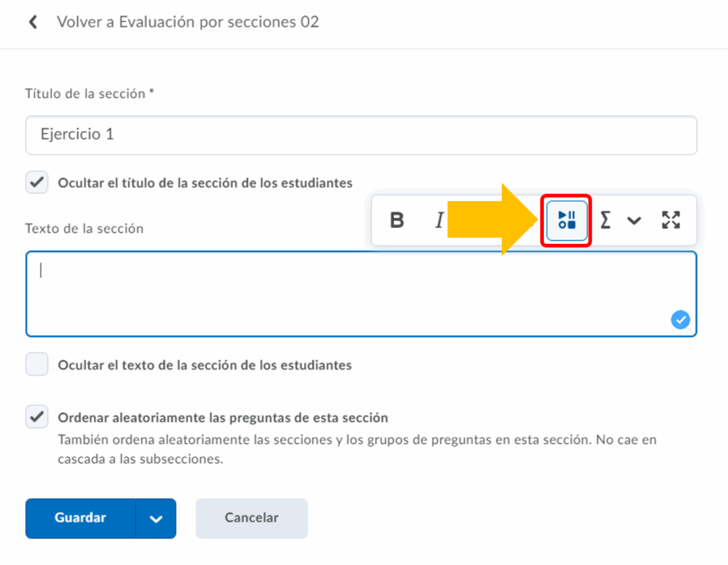Open the Guardar split-button dropdown arrow
The image size is (728, 565).
(x=156, y=518)
